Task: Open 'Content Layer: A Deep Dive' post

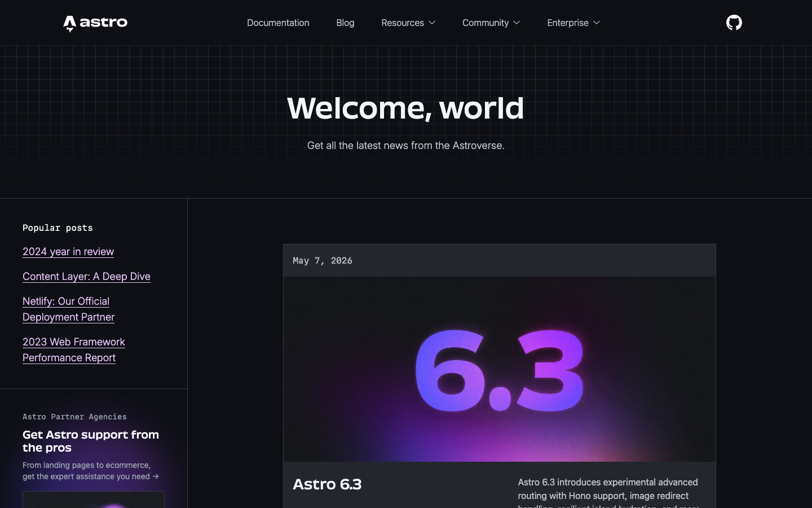Action: 86,277
